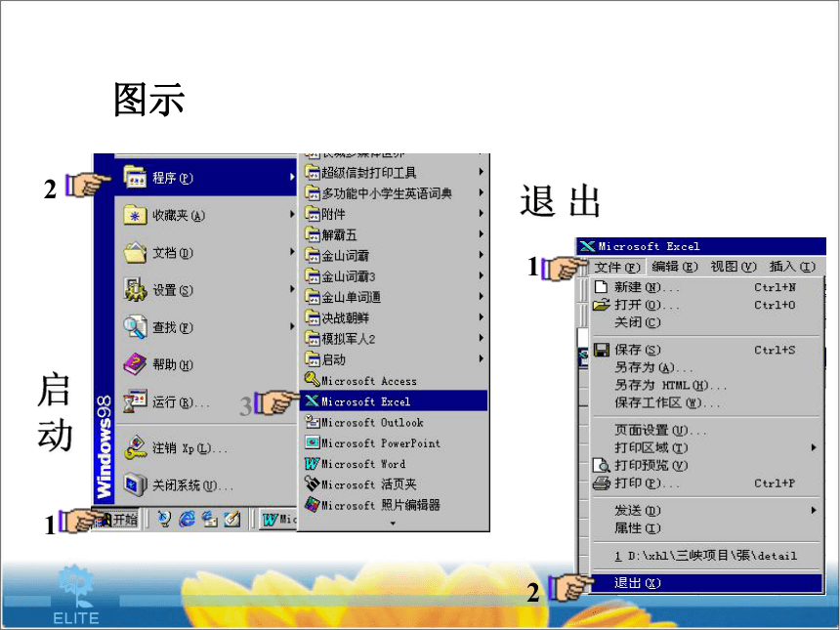Launch Internet Explorer from the quick launch bar
Image resolution: width=840 pixels, height=630 pixels.
click(187, 519)
